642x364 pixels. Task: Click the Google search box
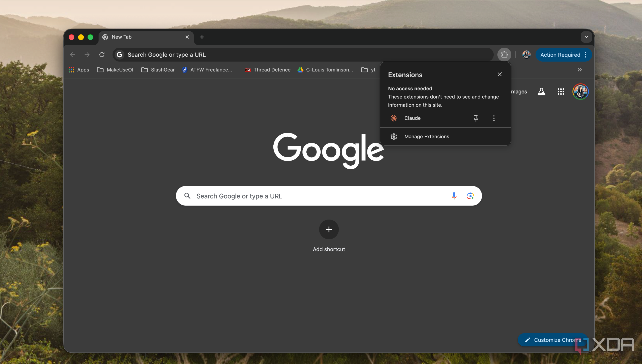[x=329, y=196]
